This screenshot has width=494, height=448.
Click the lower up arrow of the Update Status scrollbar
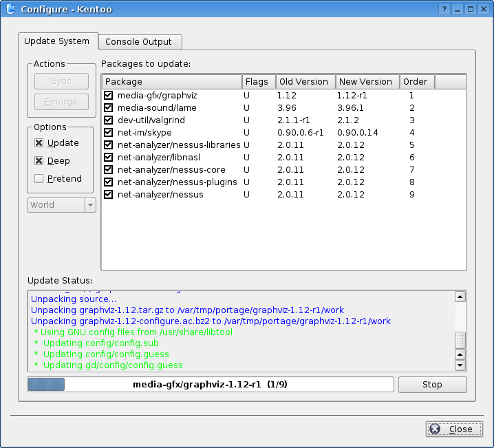tap(460, 354)
